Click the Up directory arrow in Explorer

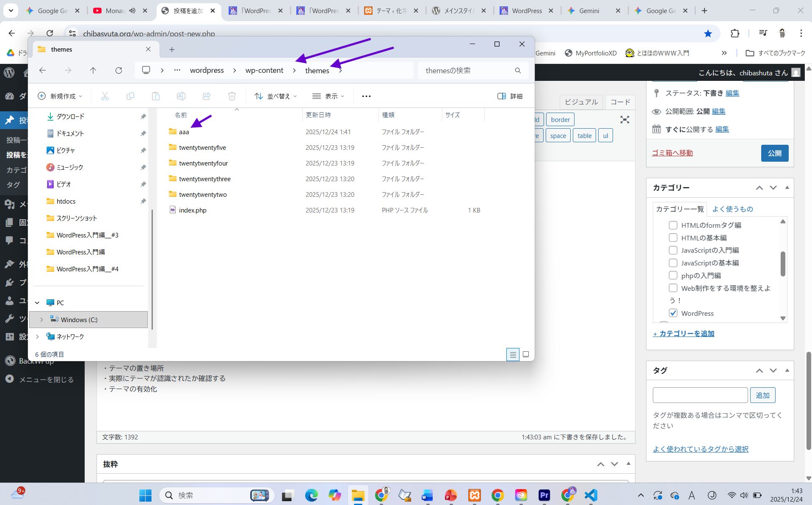click(x=93, y=70)
